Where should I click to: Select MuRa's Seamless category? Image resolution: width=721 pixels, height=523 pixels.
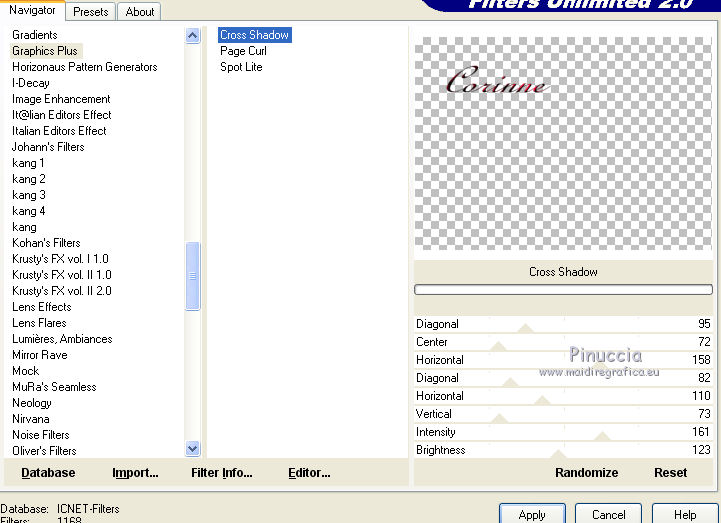54,387
